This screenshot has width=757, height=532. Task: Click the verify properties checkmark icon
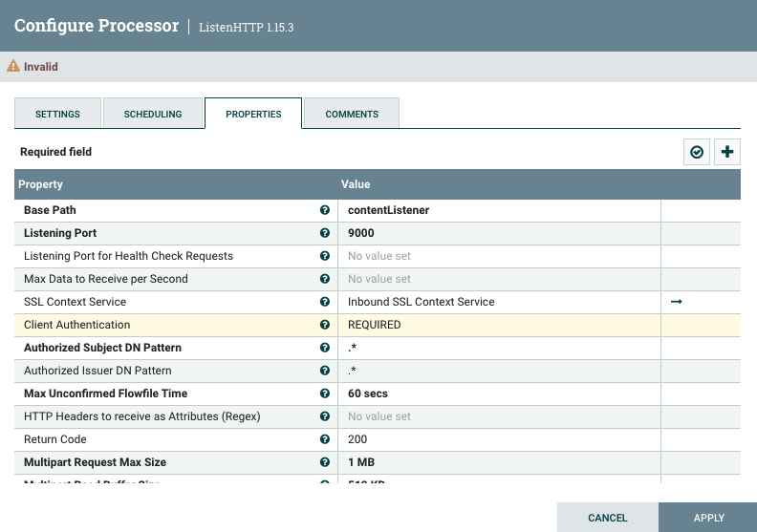697,152
